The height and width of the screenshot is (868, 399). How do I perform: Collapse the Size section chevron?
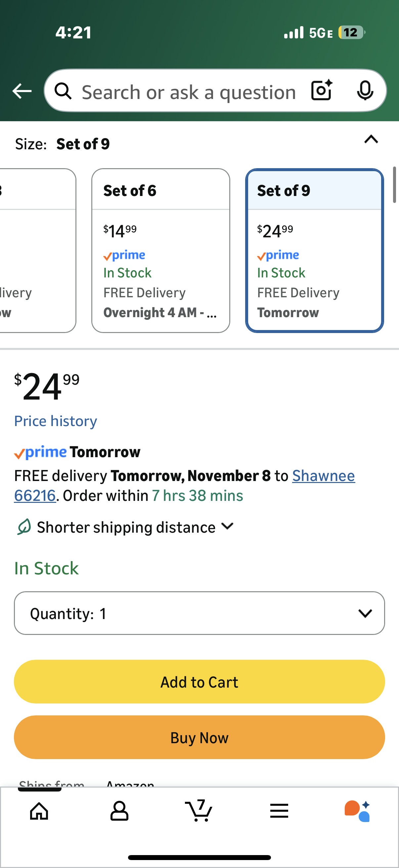[371, 139]
